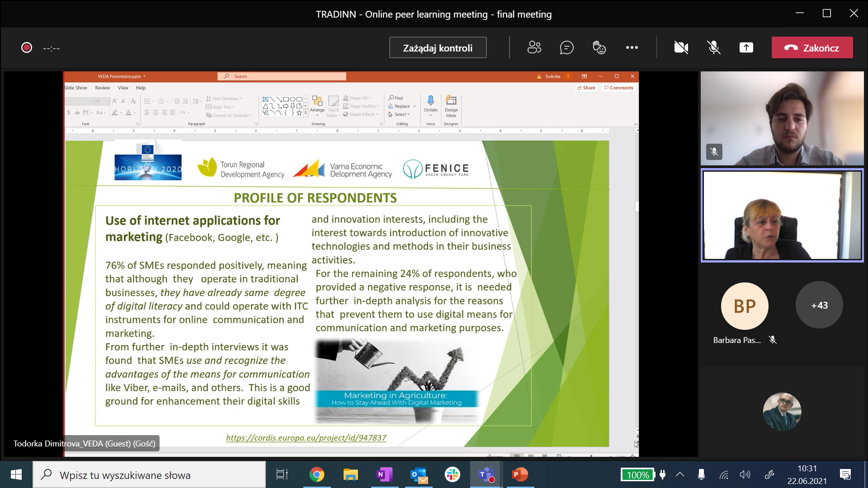The height and width of the screenshot is (488, 868).
Task: Open Slack from the taskbar
Action: [452, 474]
